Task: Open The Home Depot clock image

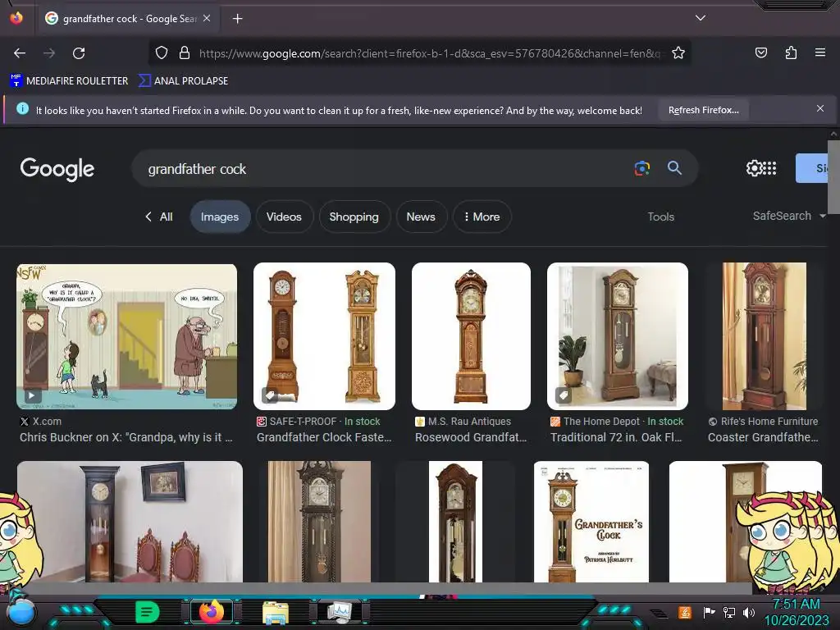Action: pos(618,336)
